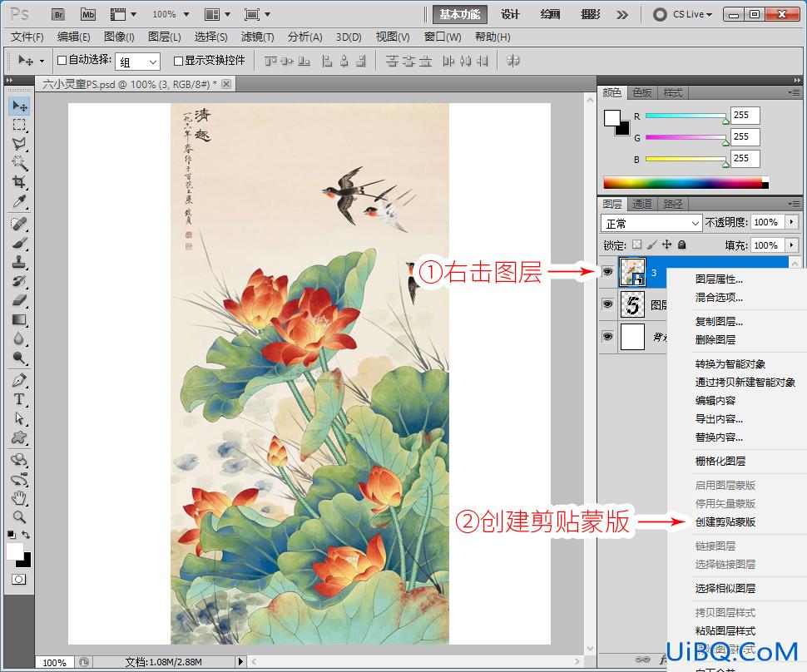Toggle lock position icon
807x672 pixels.
667,245
